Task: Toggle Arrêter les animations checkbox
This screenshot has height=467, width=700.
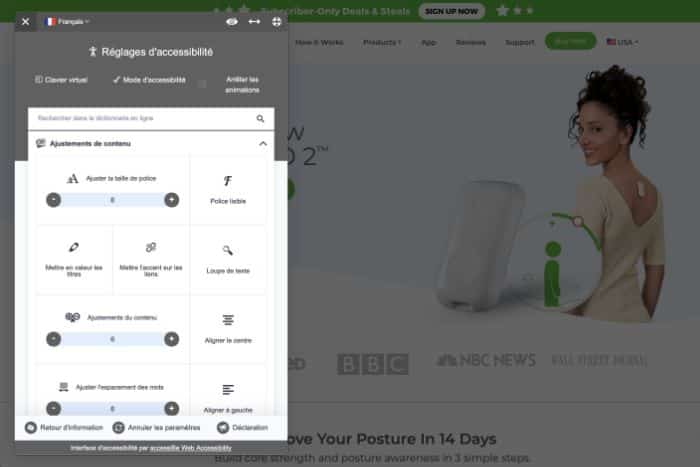Action: click(x=203, y=84)
